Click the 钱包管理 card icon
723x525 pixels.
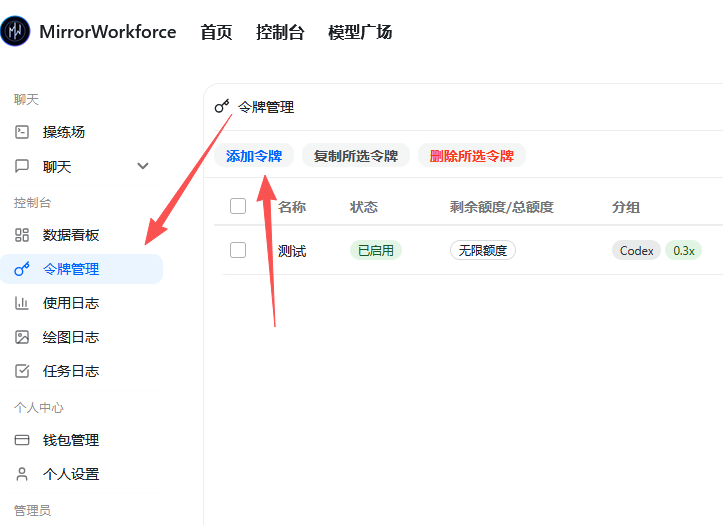coord(22,440)
